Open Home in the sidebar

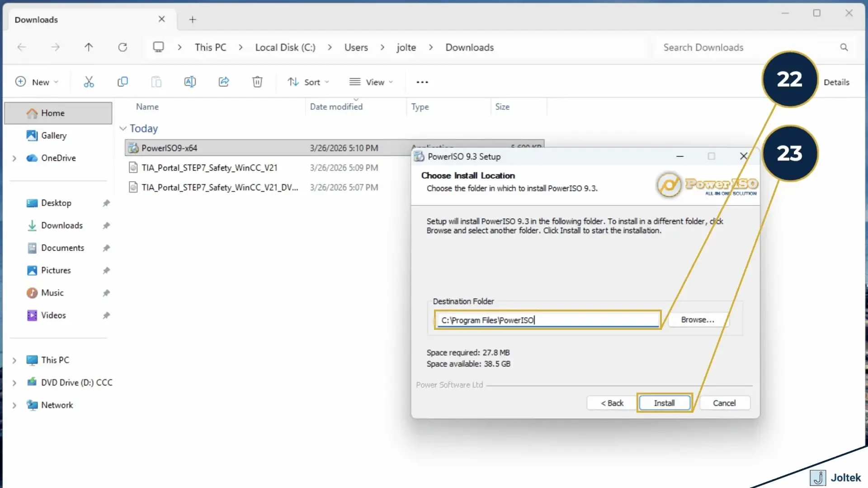point(58,113)
